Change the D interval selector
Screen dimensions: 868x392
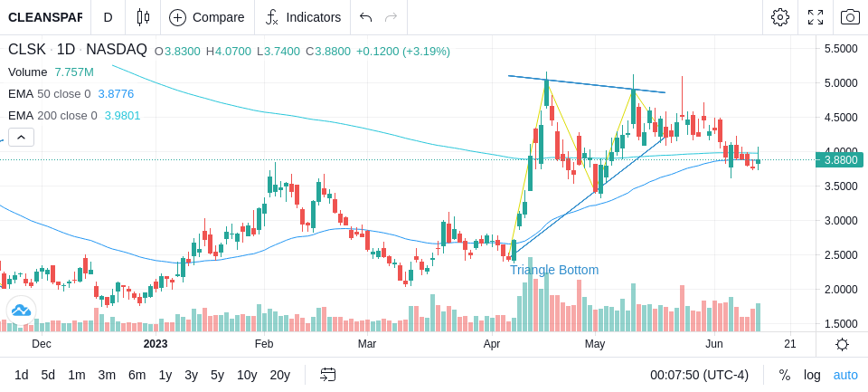tap(108, 17)
